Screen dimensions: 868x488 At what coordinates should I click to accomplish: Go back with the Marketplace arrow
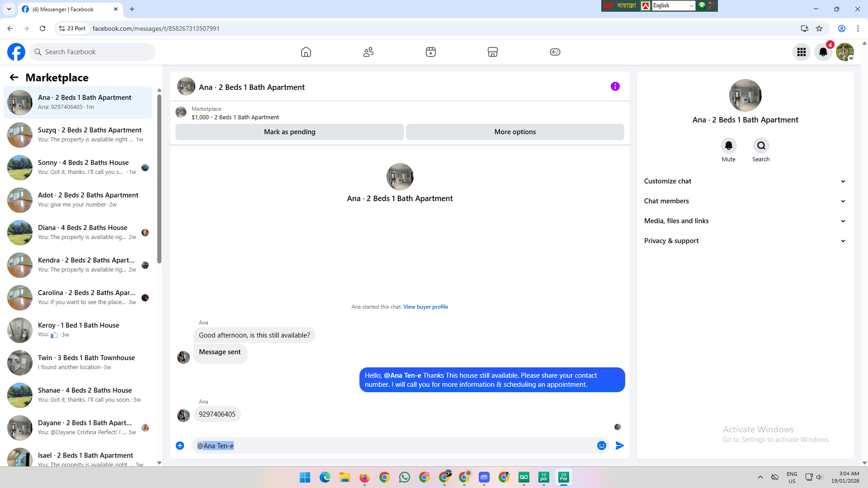click(14, 77)
